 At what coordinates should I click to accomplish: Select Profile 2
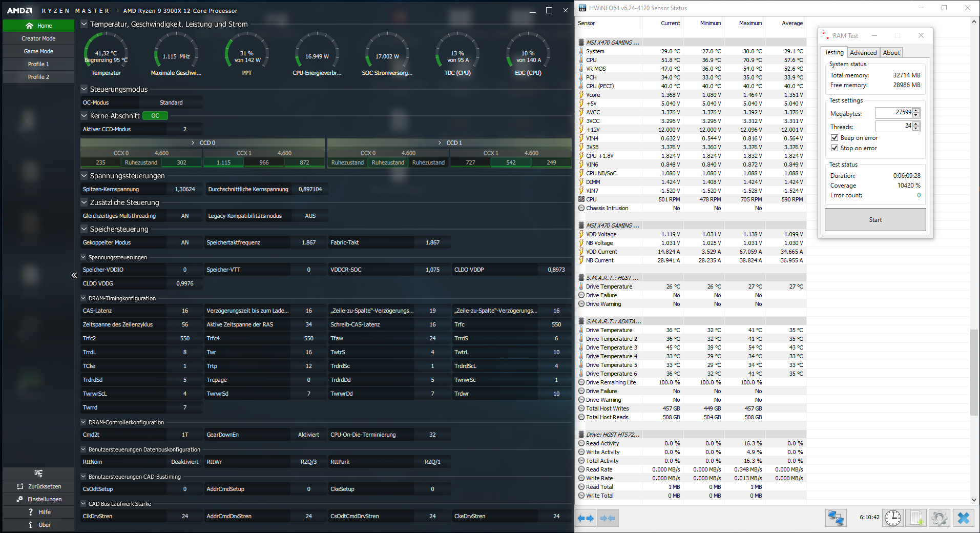[38, 77]
